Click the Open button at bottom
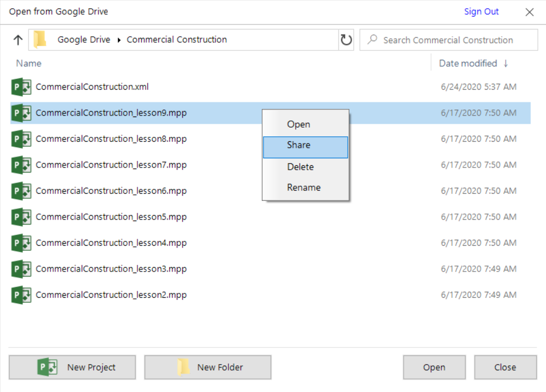546x392 pixels. 434,367
